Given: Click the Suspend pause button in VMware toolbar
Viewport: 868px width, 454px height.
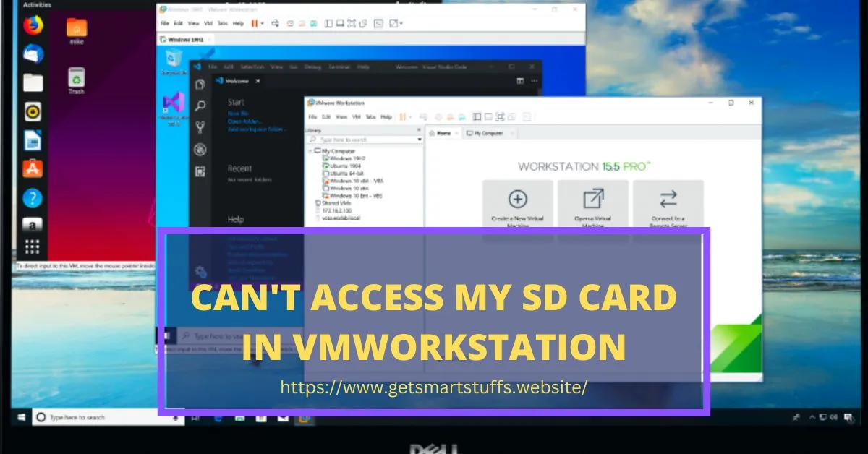Looking at the screenshot, I should [x=401, y=116].
